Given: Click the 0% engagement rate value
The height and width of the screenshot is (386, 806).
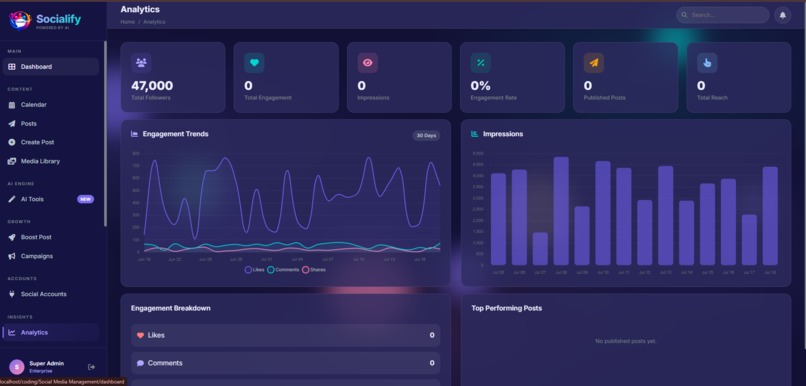Looking at the screenshot, I should pos(481,86).
